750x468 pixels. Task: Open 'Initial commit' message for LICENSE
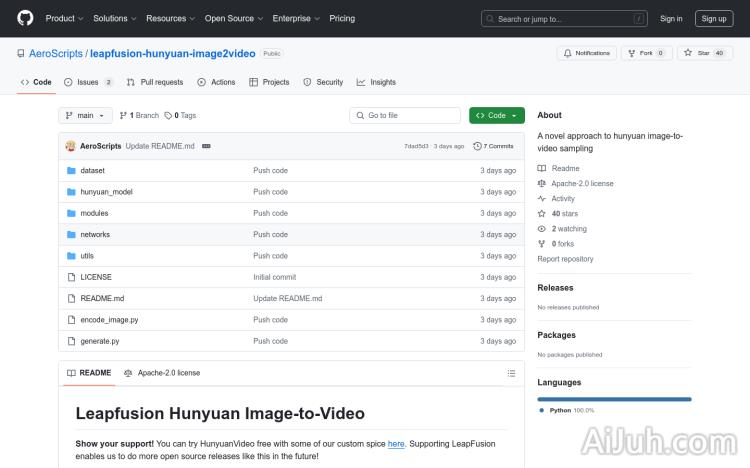tap(275, 277)
